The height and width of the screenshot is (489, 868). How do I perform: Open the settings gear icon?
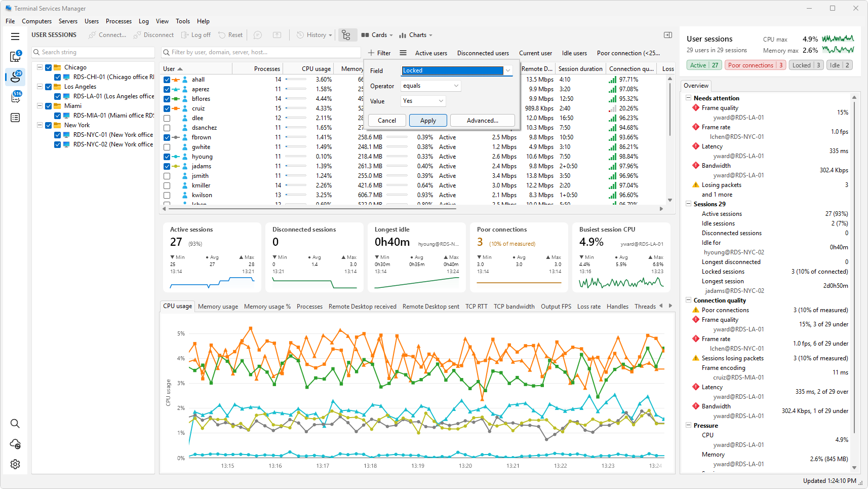pos(15,464)
